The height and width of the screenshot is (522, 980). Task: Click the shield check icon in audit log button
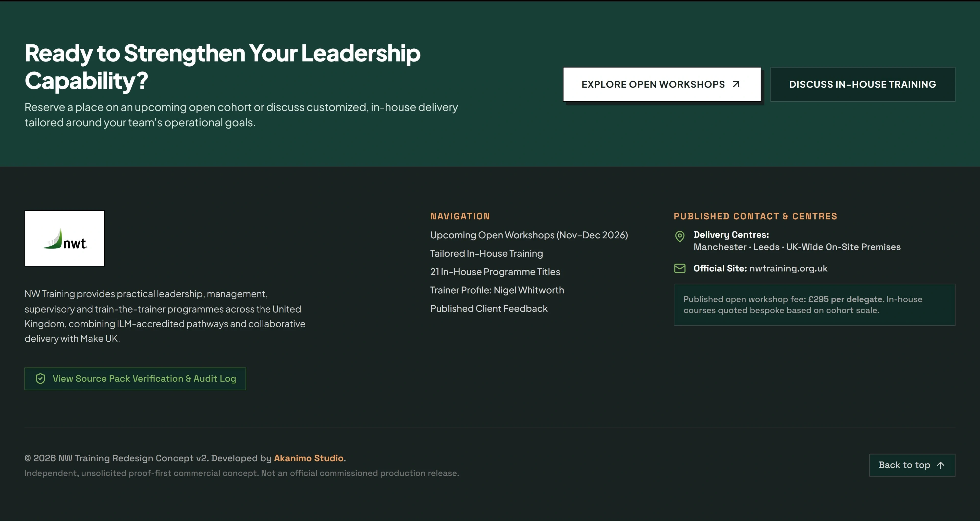40,379
